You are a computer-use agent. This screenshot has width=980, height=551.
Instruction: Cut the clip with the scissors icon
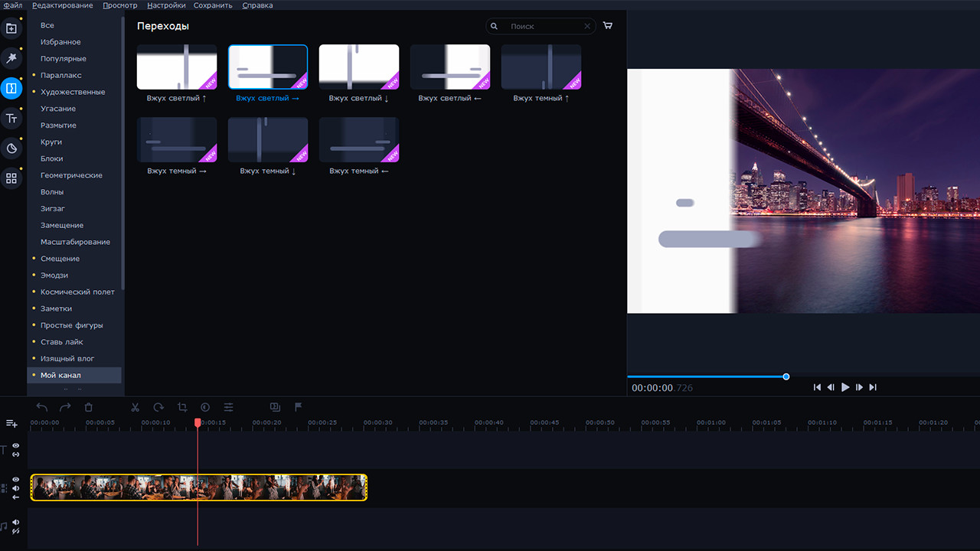coord(135,407)
